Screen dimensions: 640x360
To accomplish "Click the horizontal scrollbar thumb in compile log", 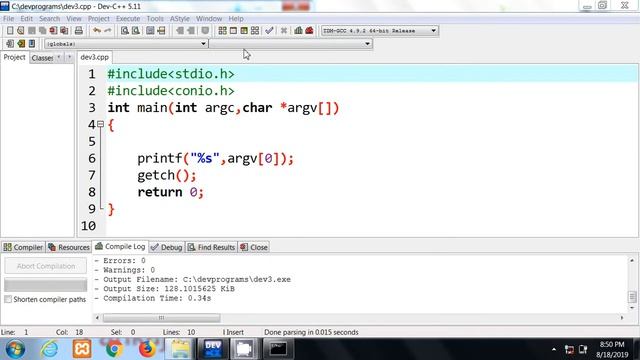I will 162,318.
